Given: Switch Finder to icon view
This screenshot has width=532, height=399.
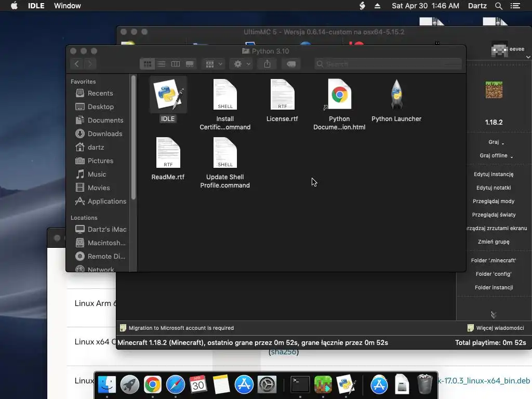Looking at the screenshot, I should coord(147,64).
